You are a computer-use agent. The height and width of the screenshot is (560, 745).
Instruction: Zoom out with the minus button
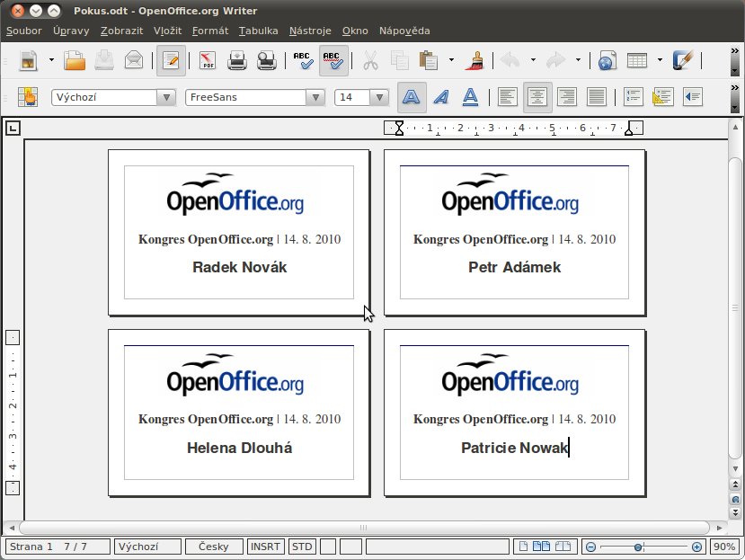[590, 547]
